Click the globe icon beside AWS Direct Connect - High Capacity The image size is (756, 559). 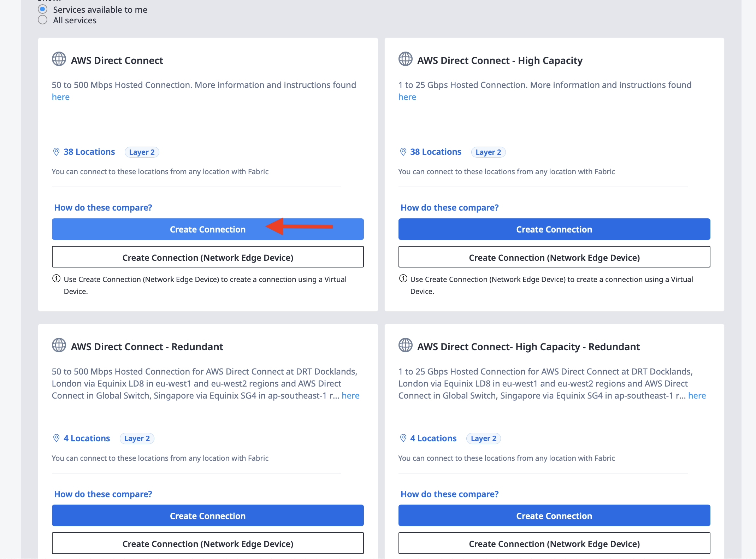[x=406, y=59]
